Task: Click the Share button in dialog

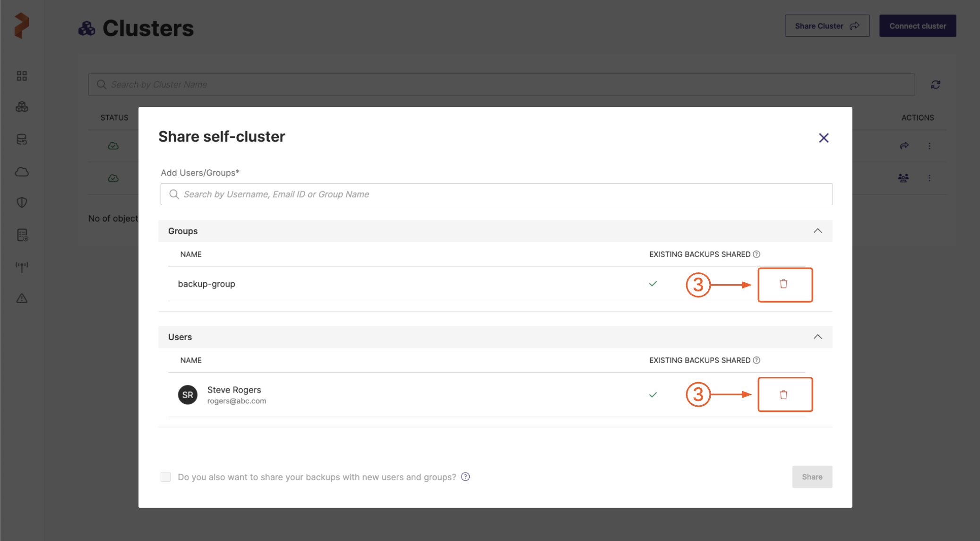Action: pyautogui.click(x=812, y=477)
